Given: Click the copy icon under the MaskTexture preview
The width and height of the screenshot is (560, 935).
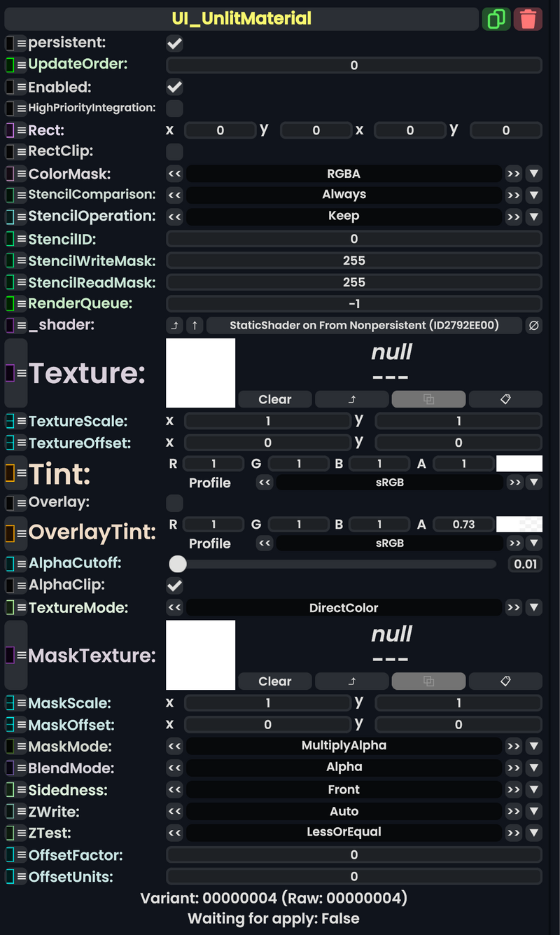Looking at the screenshot, I should pyautogui.click(x=428, y=681).
